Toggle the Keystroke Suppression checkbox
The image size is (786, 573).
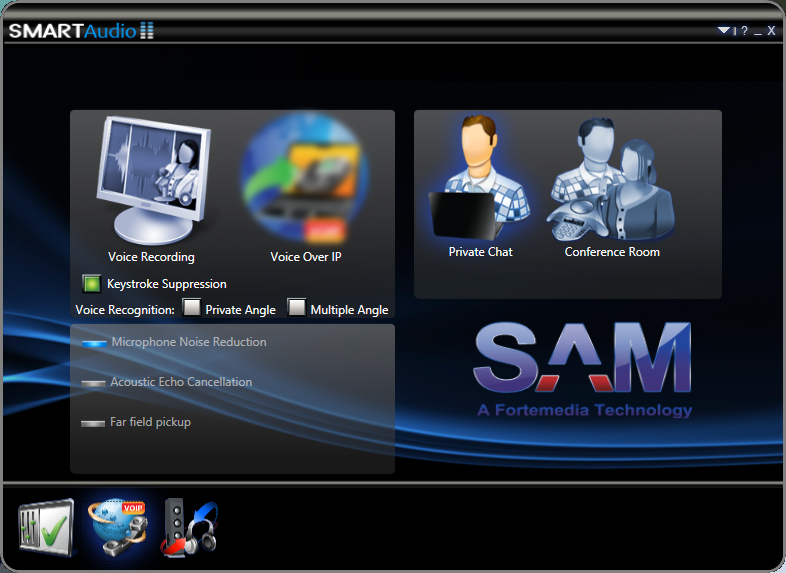(92, 284)
